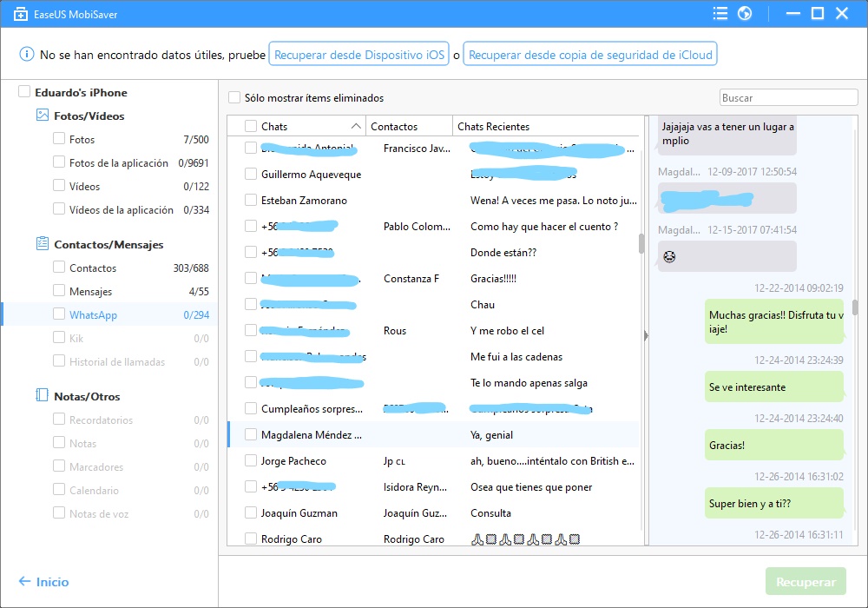868x608 pixels.
Task: Click the Fotos/Vídeos category icon
Action: (x=42, y=116)
